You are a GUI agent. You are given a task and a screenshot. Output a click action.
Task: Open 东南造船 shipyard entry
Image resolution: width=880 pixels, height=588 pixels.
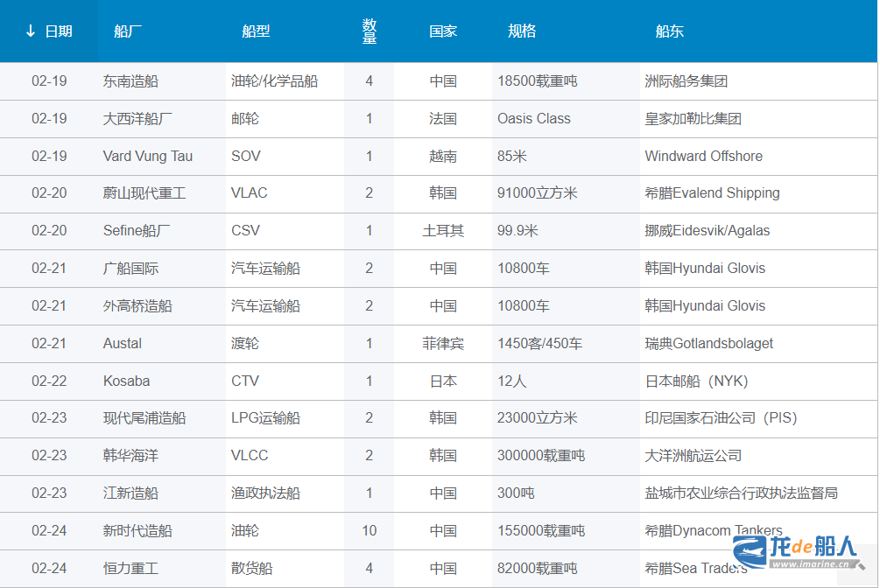(130, 81)
